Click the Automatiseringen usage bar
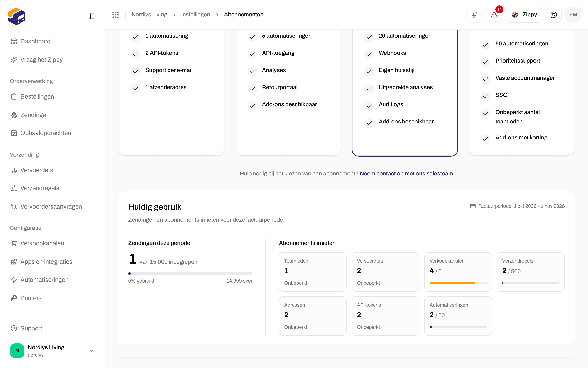The image size is (588, 368). pos(458,327)
